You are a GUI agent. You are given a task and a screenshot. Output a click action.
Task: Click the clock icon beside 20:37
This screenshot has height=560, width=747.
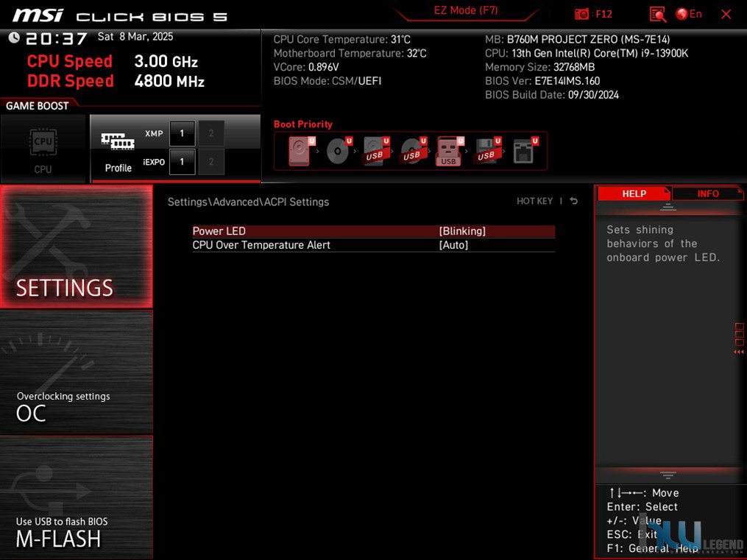(14, 38)
